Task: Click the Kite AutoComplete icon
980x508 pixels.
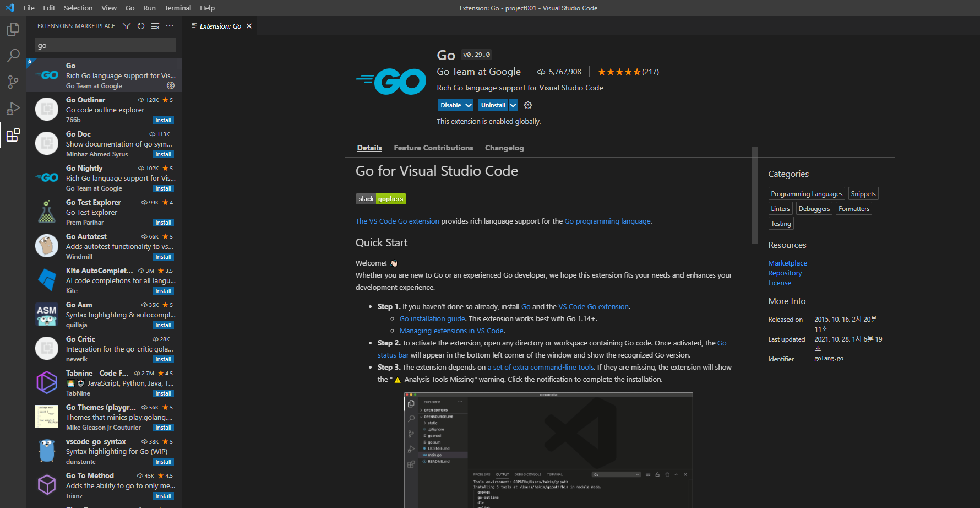Action: [x=47, y=280]
